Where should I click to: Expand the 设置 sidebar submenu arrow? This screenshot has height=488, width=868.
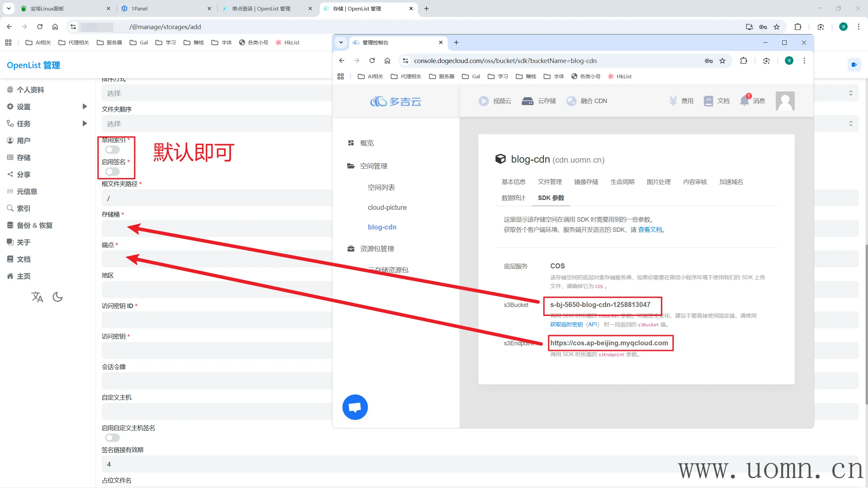click(85, 106)
